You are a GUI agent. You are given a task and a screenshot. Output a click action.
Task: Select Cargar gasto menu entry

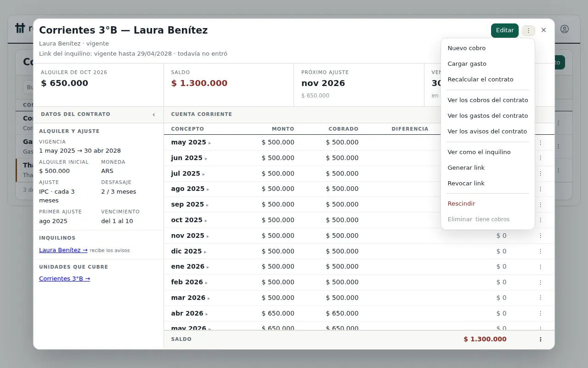488,64
